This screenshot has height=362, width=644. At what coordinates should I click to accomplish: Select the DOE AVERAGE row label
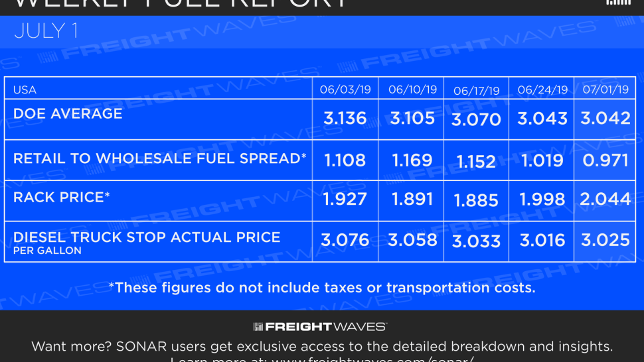point(68,113)
